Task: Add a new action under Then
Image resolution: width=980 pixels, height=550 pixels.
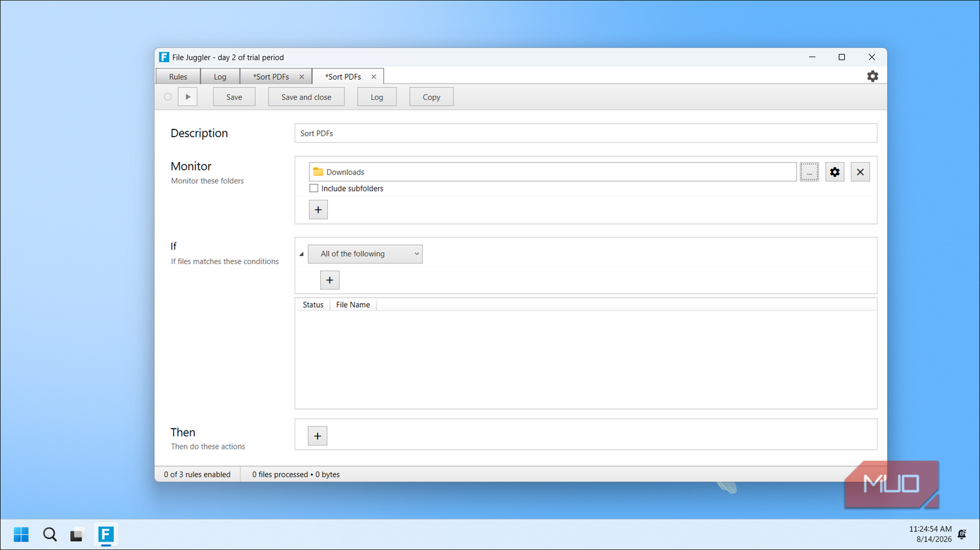Action: [318, 436]
